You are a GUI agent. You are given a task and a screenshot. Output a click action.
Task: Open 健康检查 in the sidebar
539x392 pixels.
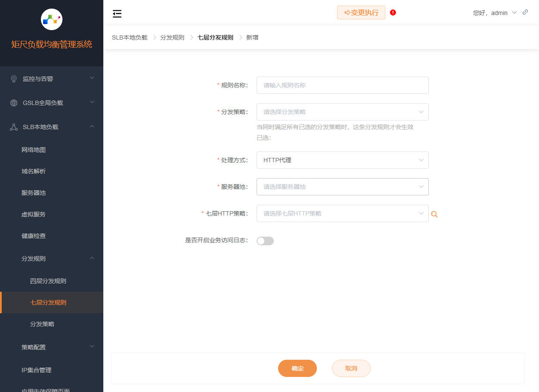tap(34, 236)
